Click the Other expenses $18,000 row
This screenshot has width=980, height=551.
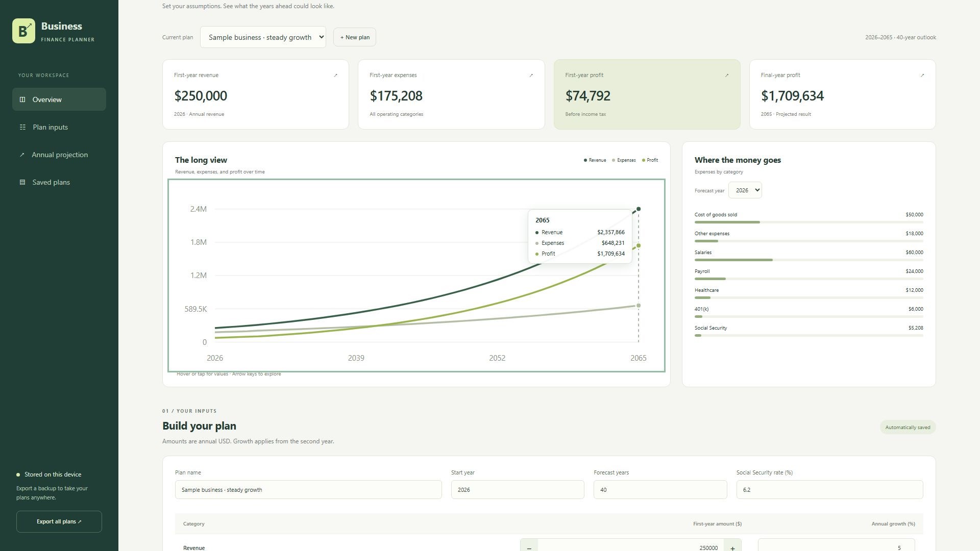click(x=808, y=237)
